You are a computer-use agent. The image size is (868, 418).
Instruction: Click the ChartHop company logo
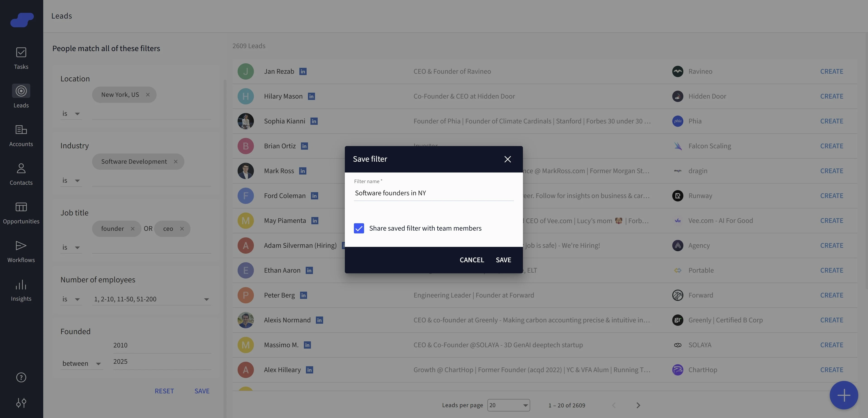click(678, 370)
